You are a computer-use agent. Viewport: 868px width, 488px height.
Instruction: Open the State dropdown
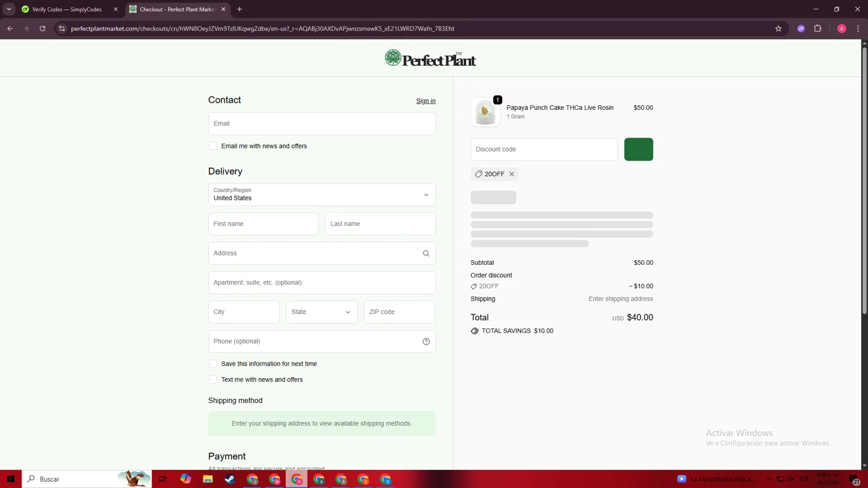tap(322, 312)
